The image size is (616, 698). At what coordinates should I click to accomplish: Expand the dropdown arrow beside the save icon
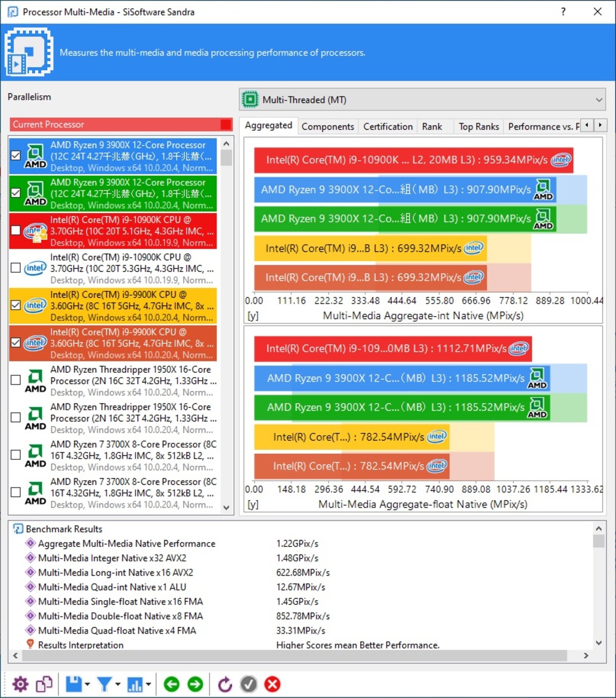tap(87, 684)
